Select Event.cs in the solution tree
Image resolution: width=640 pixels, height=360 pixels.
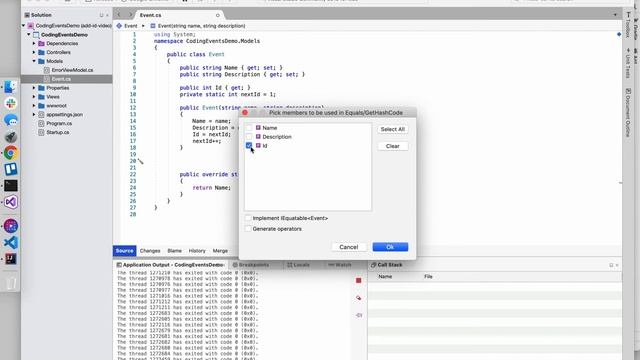click(x=61, y=79)
